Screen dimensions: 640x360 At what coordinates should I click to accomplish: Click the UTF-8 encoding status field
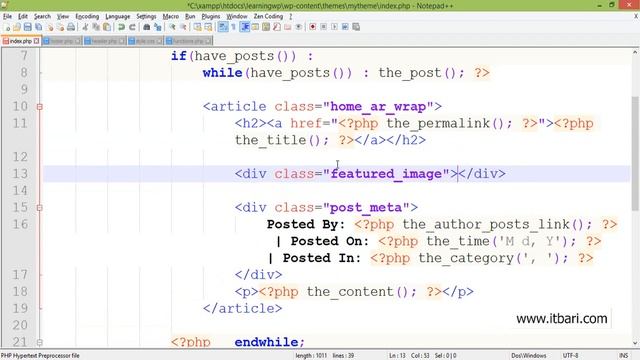pos(570,356)
